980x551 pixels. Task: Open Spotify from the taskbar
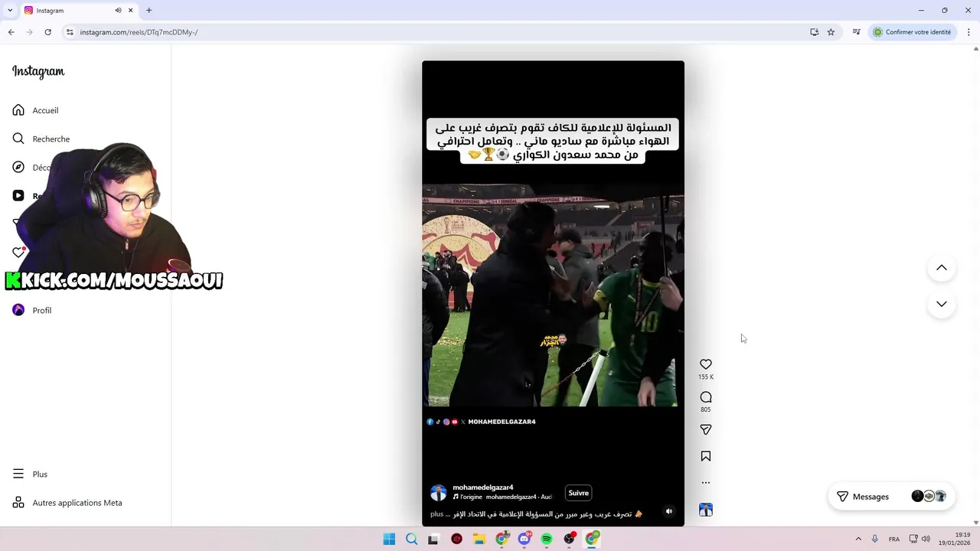click(x=547, y=539)
